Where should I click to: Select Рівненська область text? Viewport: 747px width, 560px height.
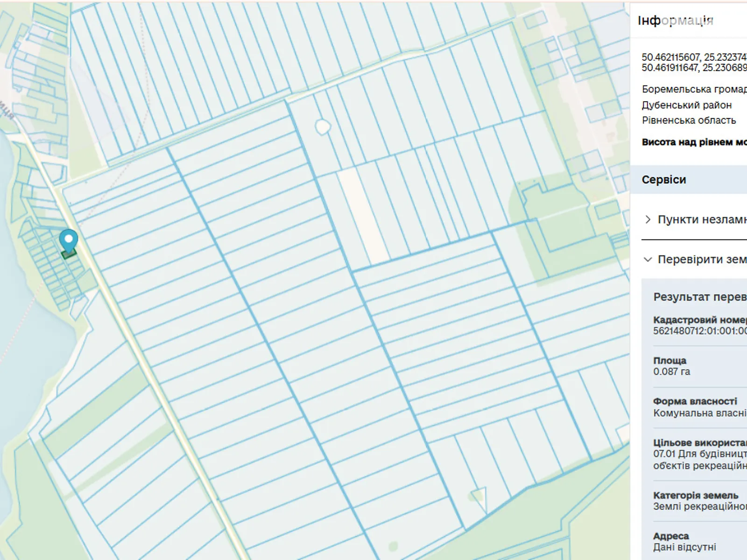click(x=689, y=120)
